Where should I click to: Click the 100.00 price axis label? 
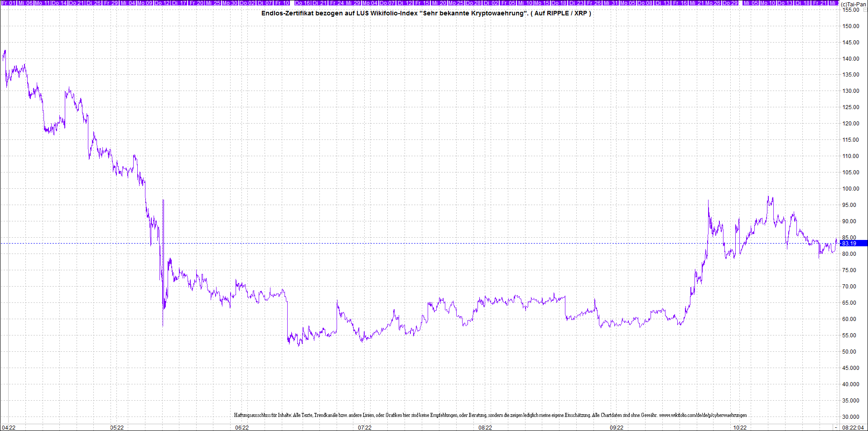tap(850, 189)
